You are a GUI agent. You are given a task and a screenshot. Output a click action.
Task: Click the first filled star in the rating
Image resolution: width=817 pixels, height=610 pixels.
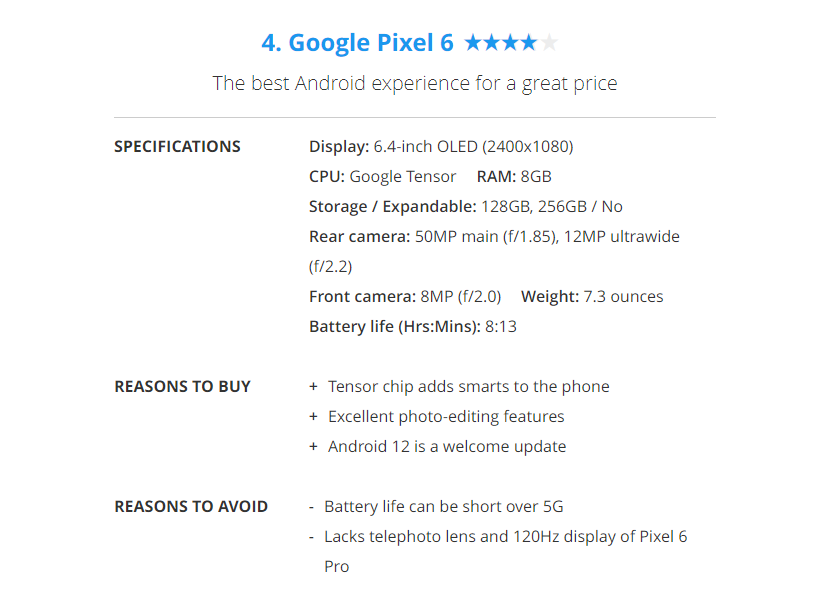(x=473, y=43)
